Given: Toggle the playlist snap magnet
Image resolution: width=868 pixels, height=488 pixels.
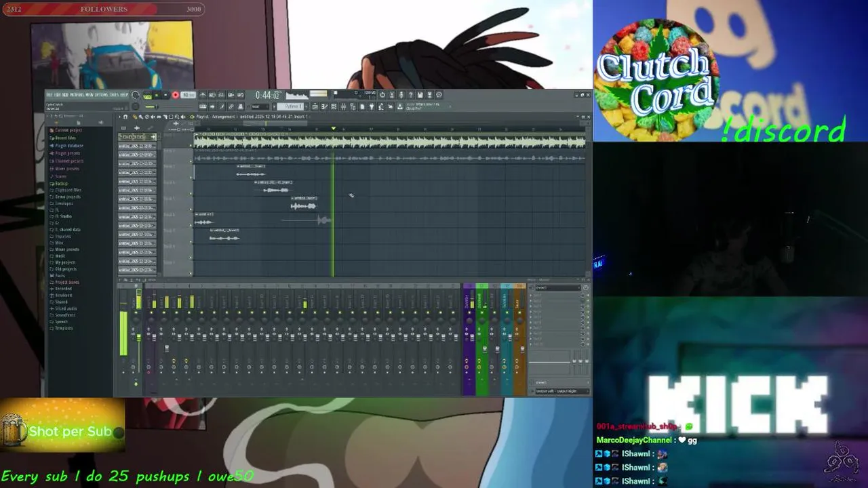Looking at the screenshot, I should tap(125, 117).
